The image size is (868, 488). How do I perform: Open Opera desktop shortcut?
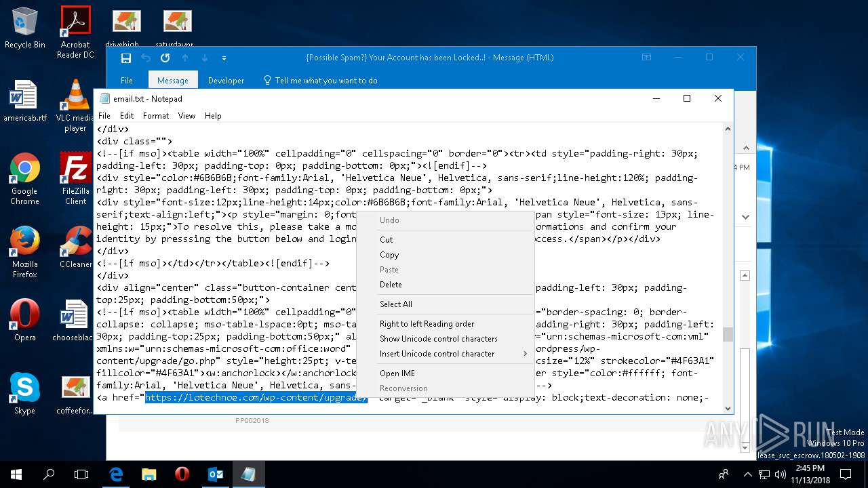pyautogui.click(x=24, y=320)
